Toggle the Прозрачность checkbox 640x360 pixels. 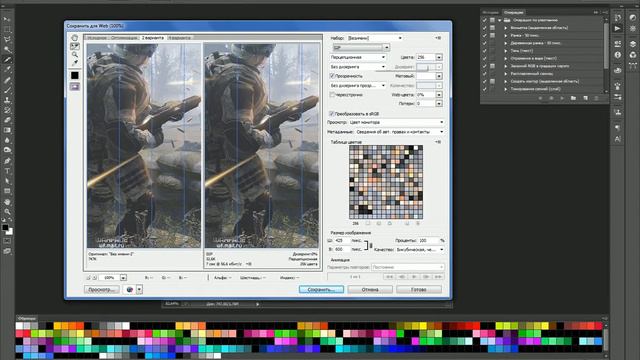pyautogui.click(x=332, y=76)
